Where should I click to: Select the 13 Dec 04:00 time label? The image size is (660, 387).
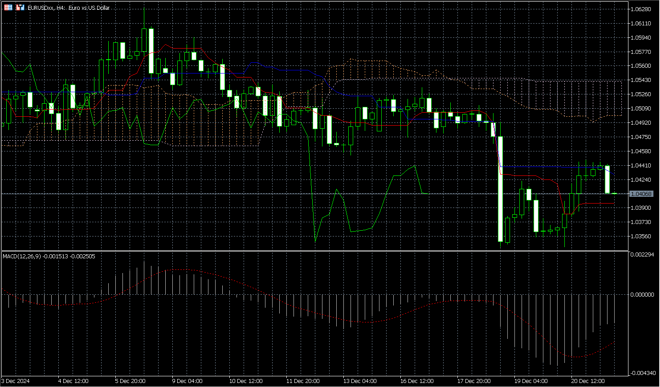tap(361, 381)
